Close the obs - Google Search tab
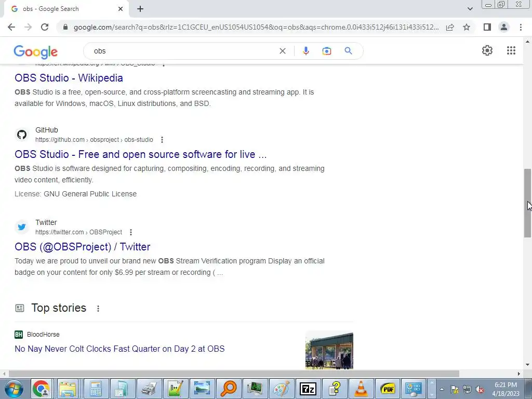532x399 pixels. 121,9
